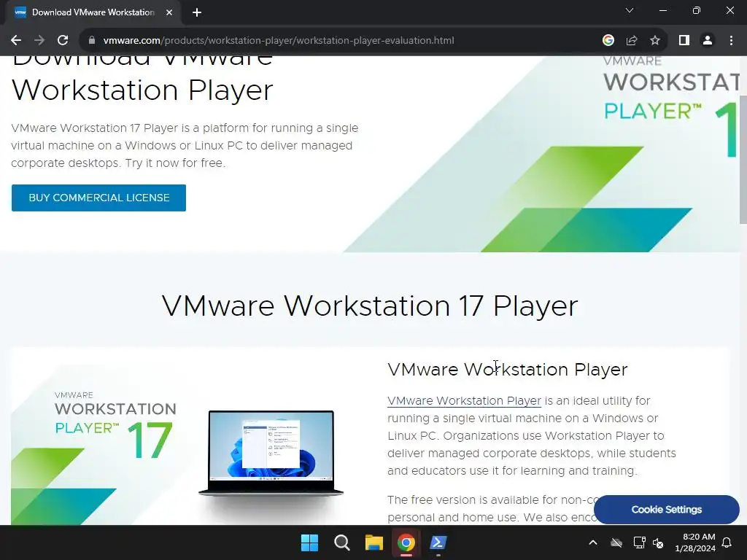
Task: Go back using the browser back arrow
Action: 16,41
